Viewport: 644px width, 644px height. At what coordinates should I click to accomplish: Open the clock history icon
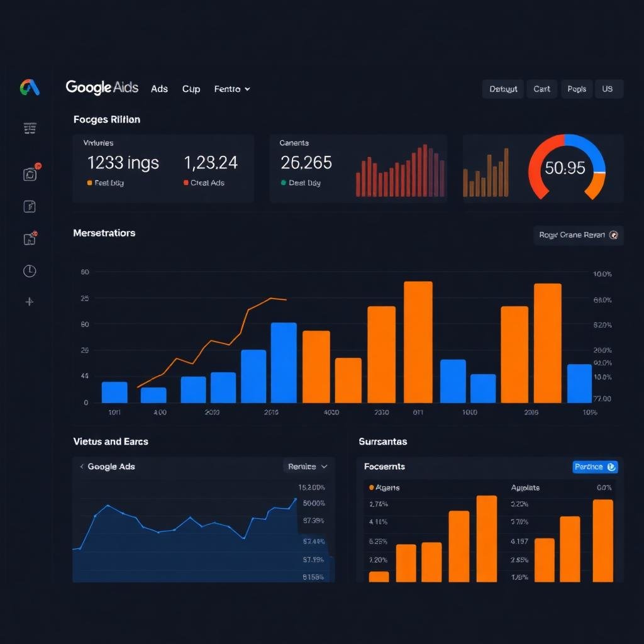coord(30,270)
